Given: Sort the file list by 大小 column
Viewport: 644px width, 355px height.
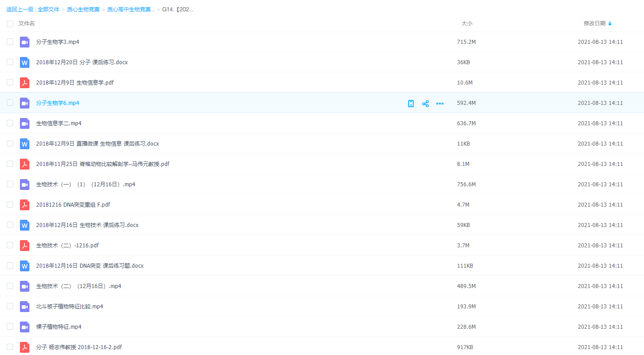Looking at the screenshot, I should (467, 24).
